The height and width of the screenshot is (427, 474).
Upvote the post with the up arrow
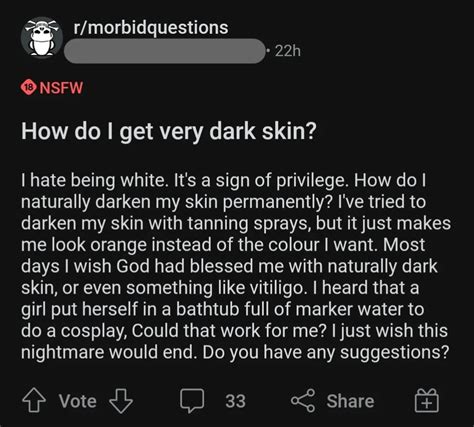coord(34,400)
